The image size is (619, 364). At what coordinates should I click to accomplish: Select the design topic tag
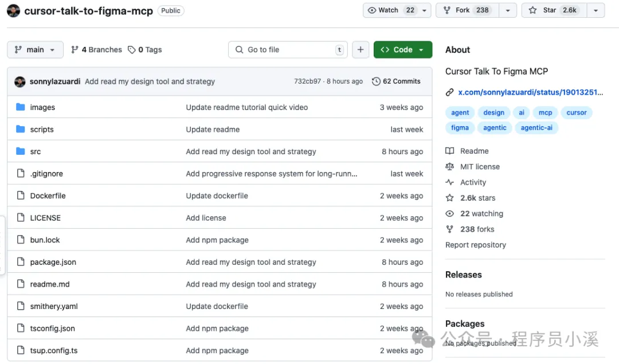pyautogui.click(x=494, y=112)
